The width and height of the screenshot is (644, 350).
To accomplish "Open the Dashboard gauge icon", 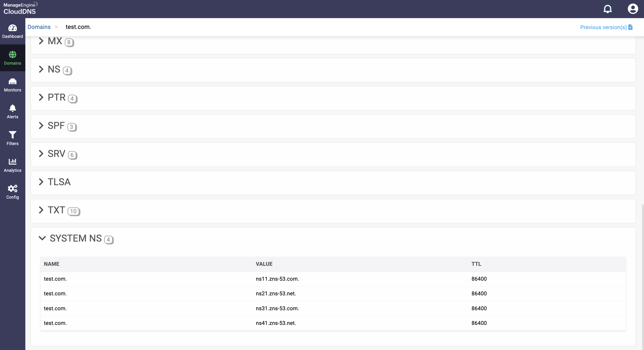I will pos(13,28).
